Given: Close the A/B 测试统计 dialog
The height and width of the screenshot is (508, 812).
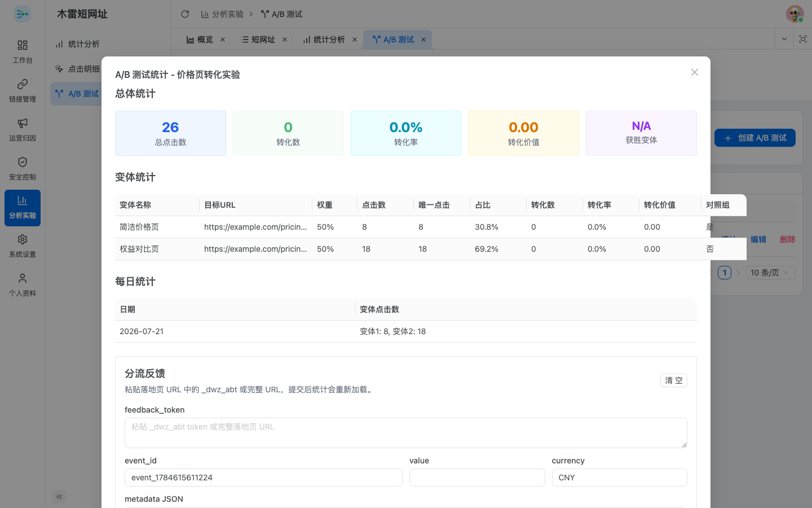Looking at the screenshot, I should click(695, 72).
